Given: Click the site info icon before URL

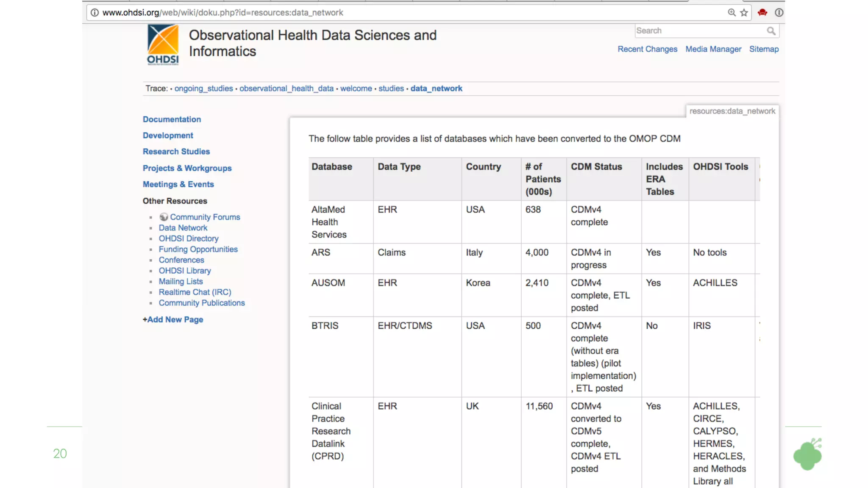Looking at the screenshot, I should tap(95, 13).
